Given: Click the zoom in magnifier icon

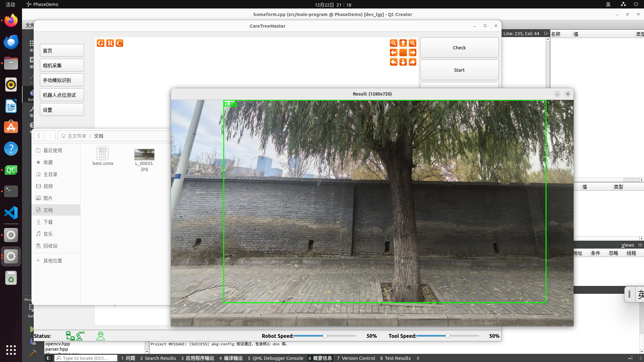Looking at the screenshot, I should pos(412,43).
